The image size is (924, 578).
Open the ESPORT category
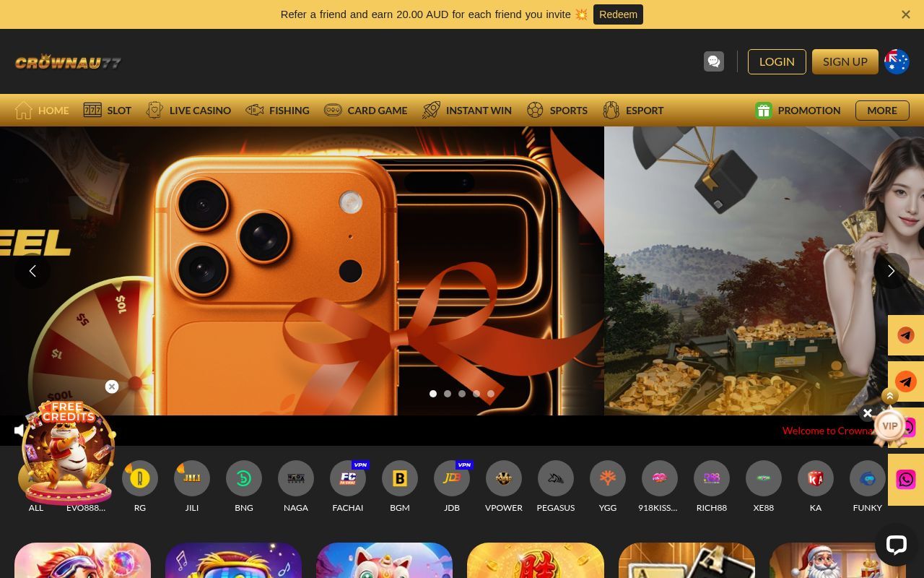pyautogui.click(x=633, y=111)
